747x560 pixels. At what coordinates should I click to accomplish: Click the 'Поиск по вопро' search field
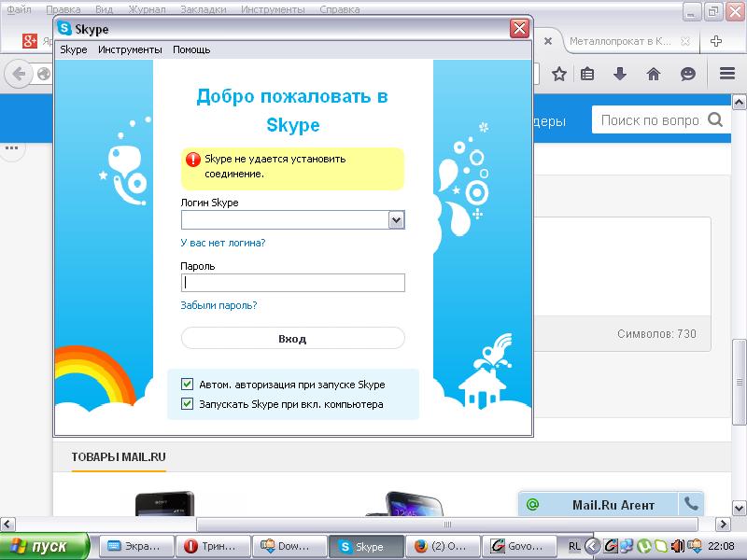tap(649, 120)
